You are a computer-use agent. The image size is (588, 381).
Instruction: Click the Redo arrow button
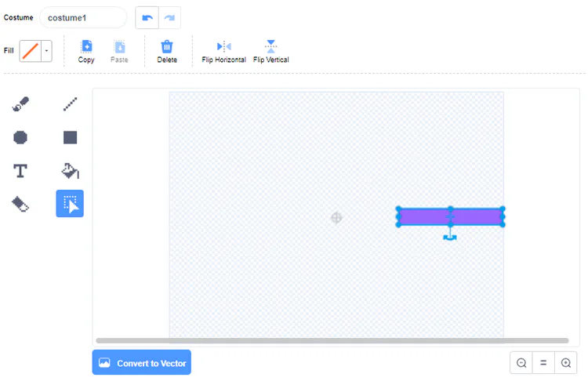(170, 17)
